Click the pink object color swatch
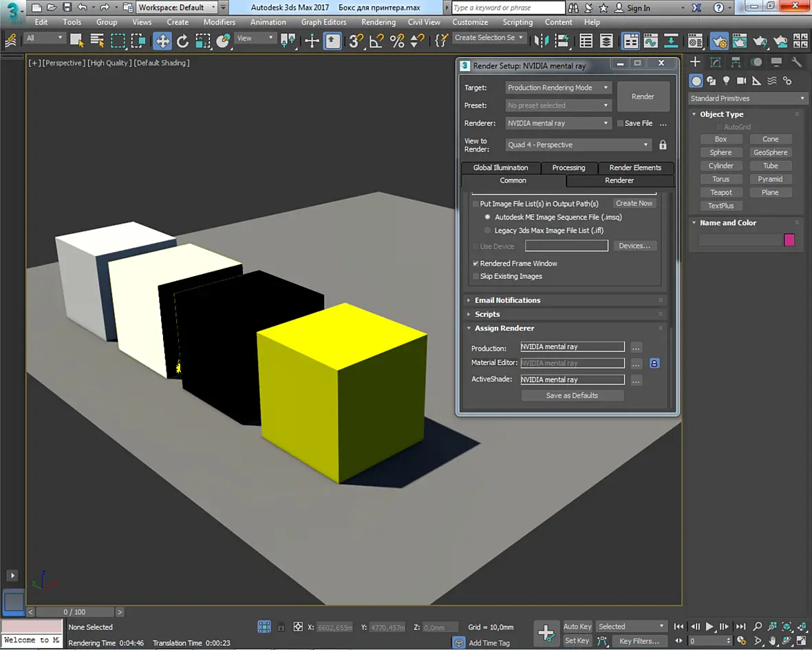The width and height of the screenshot is (812, 650). coord(789,240)
